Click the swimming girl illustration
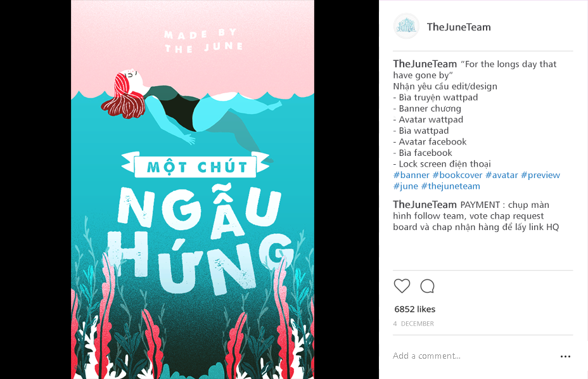Screen dimensions: 588x379 (188, 109)
